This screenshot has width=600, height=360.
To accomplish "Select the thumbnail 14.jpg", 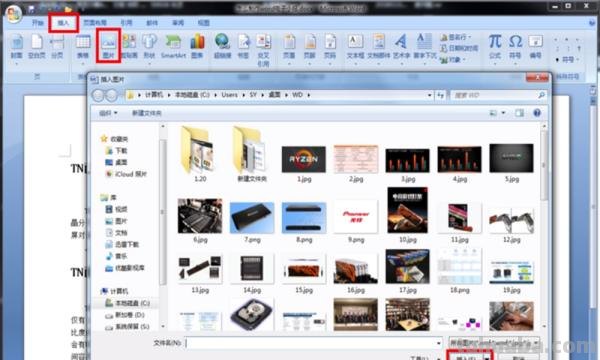I will 252,273.
